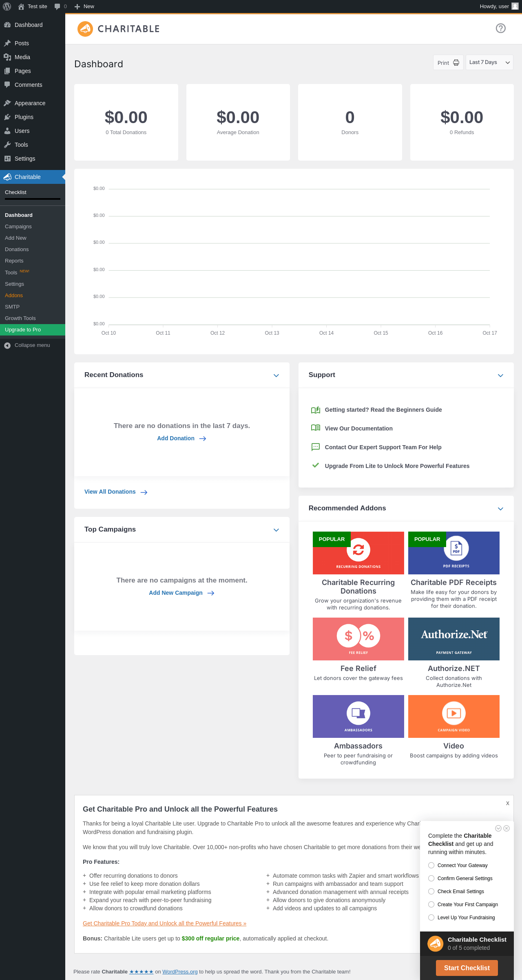Click the PDF Receipts addon image
The width and height of the screenshot is (522, 980).
[x=454, y=553]
